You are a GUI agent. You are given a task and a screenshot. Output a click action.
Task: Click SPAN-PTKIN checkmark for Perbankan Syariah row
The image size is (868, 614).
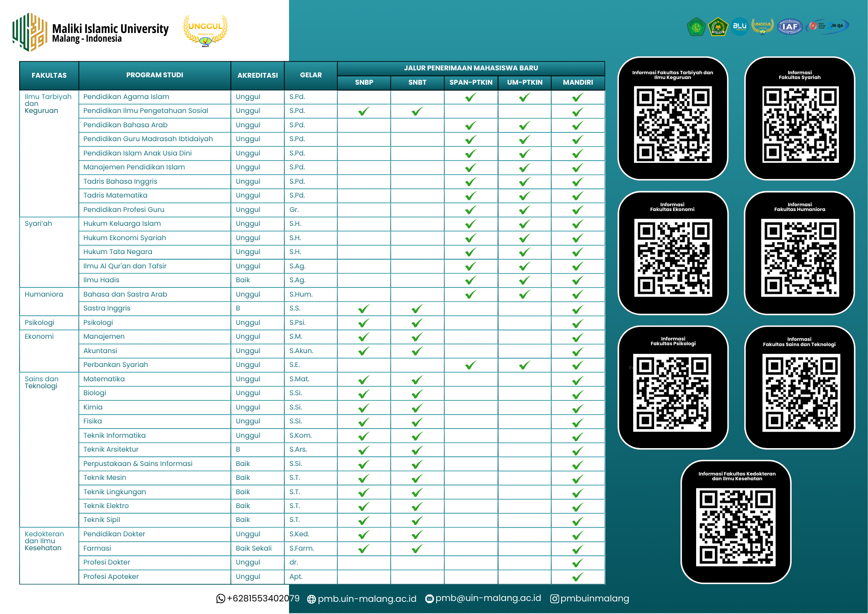click(470, 365)
